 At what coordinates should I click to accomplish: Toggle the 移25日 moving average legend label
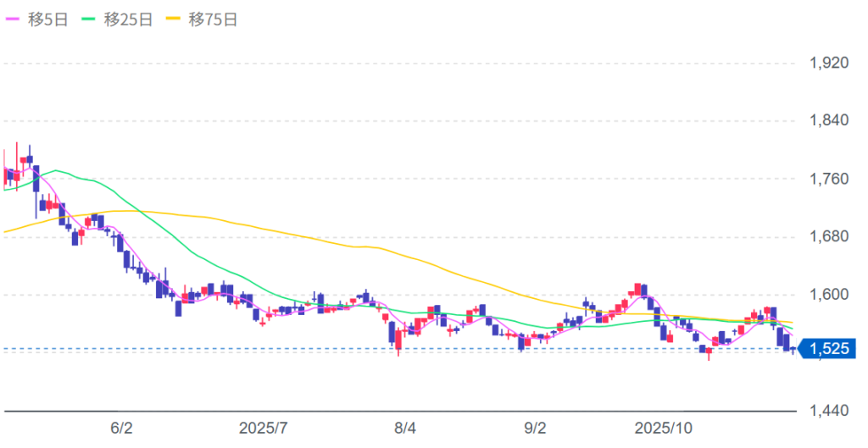coord(127,19)
